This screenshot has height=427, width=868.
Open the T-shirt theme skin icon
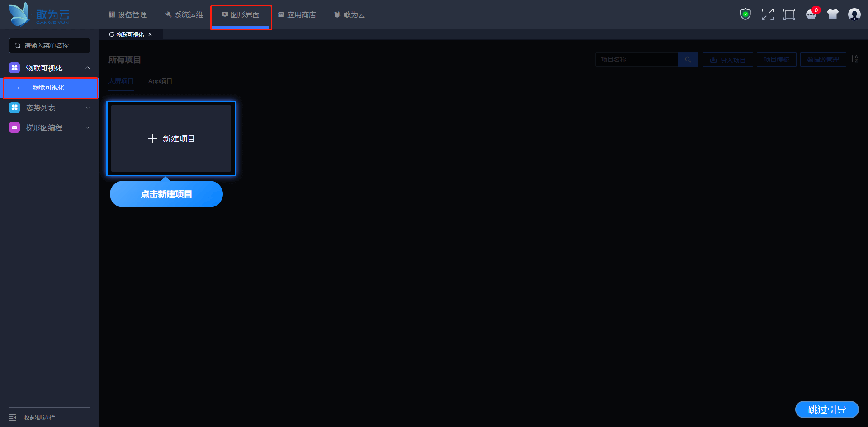pos(833,14)
